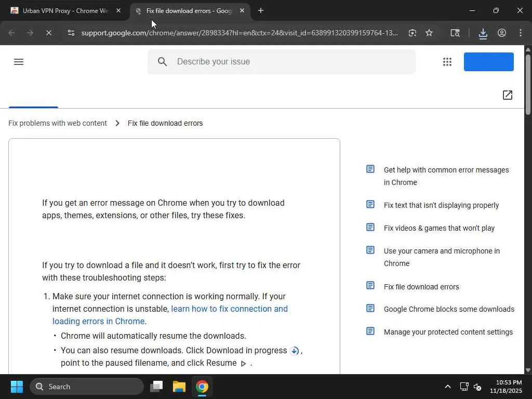Image resolution: width=532 pixels, height=399 pixels.
Task: Open Chrome three-dot menu
Action: point(520,33)
